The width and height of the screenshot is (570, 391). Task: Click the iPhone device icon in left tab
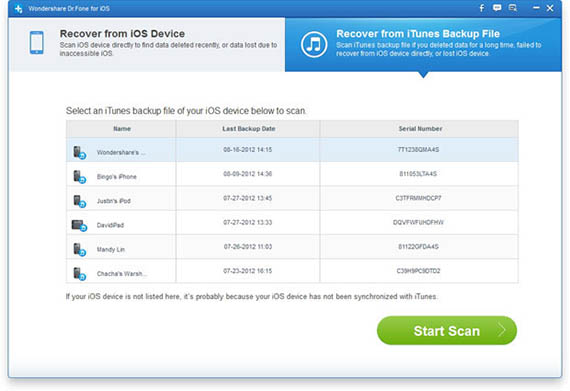tap(37, 43)
